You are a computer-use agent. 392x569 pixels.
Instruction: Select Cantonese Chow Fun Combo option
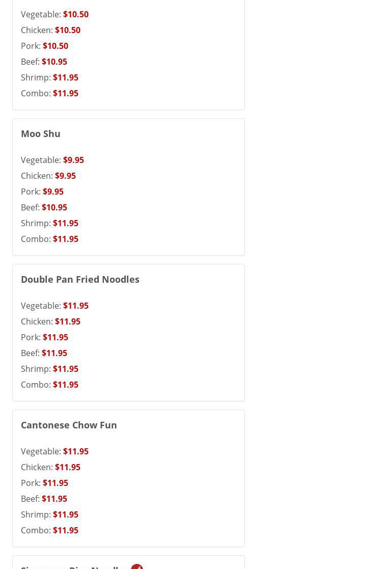[49, 530]
